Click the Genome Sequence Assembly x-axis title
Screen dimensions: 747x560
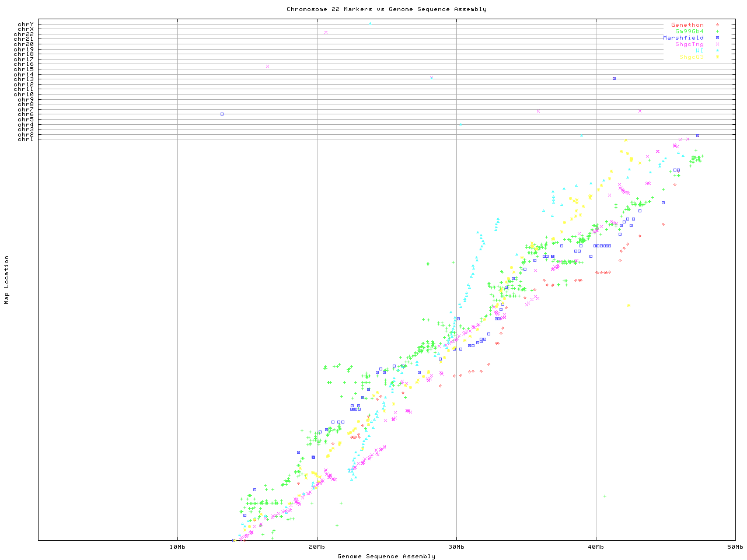[x=386, y=556]
